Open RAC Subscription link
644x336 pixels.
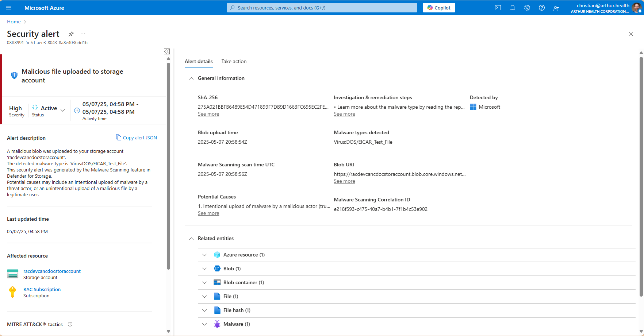pyautogui.click(x=42, y=289)
